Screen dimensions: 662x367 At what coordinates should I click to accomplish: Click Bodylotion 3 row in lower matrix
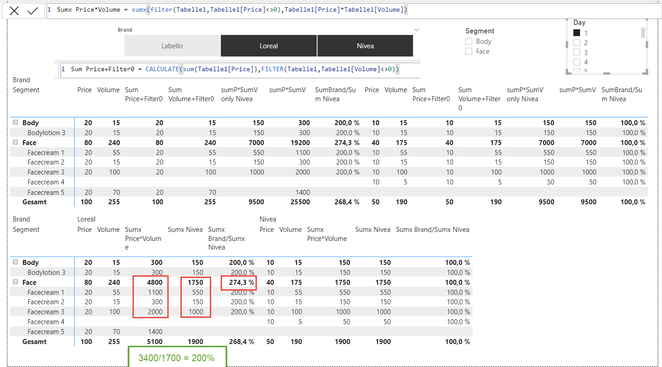click(x=241, y=272)
